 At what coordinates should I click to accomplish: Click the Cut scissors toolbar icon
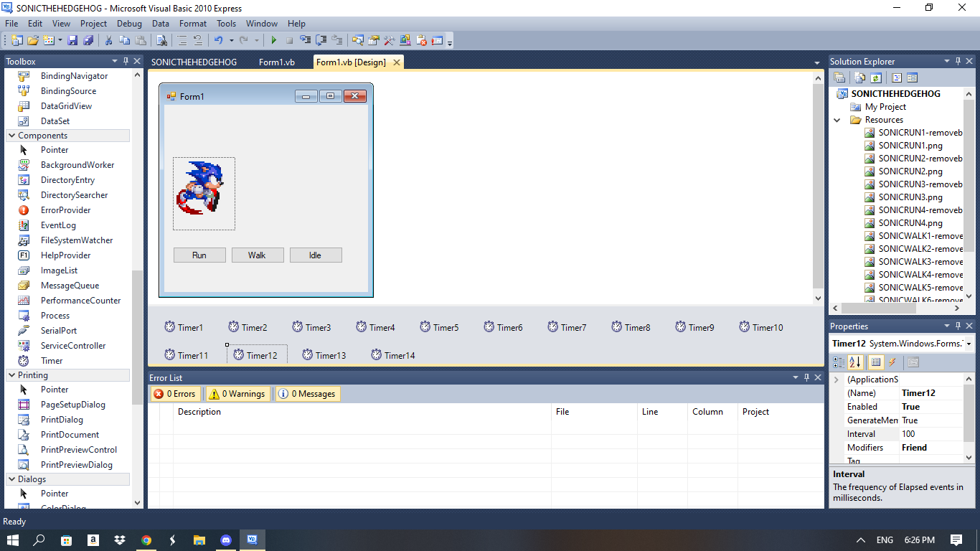click(x=108, y=40)
